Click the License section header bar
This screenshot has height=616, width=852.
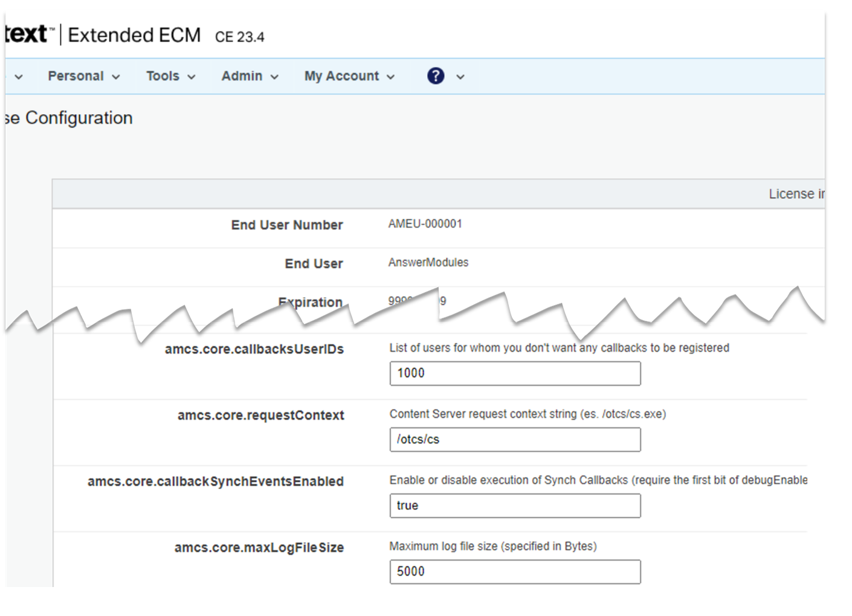coord(438,194)
